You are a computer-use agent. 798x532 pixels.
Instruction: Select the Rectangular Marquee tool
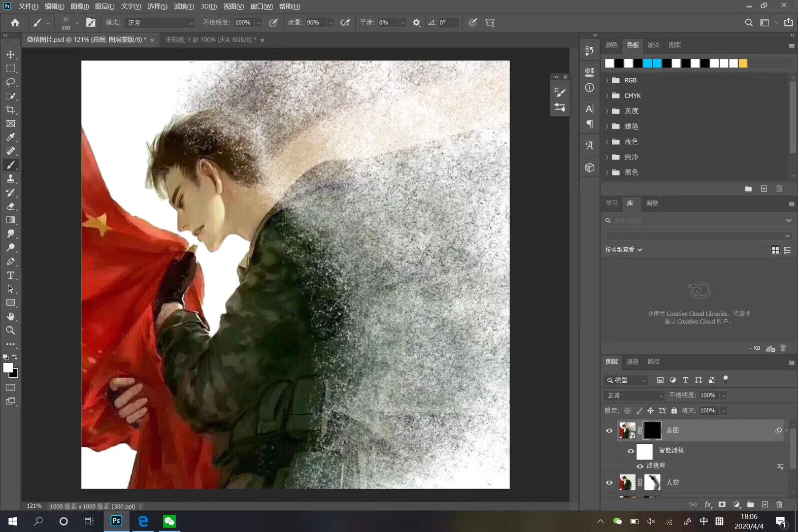(x=10, y=68)
